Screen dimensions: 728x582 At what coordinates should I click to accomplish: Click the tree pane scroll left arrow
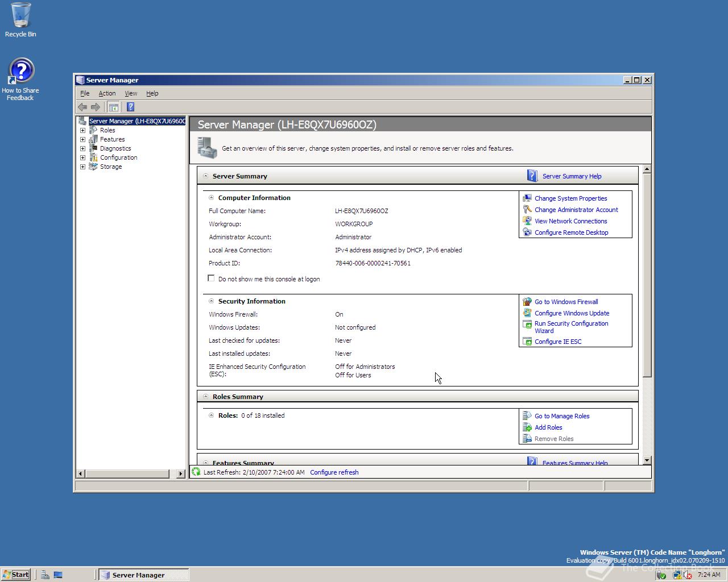[x=81, y=473]
